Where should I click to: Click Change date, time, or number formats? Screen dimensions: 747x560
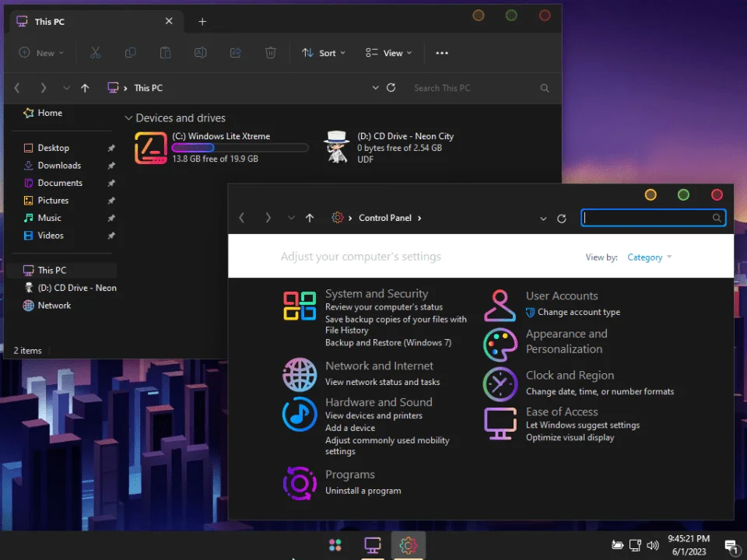[x=600, y=391]
